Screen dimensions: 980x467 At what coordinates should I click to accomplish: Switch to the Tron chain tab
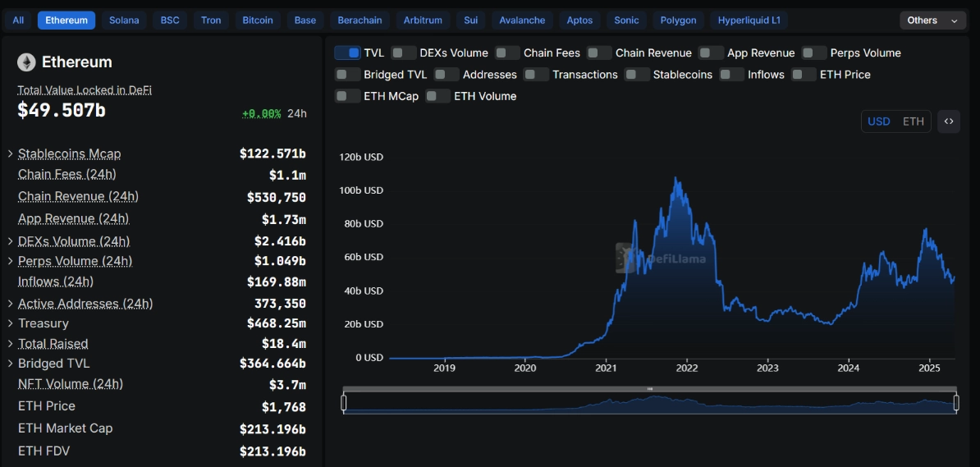coord(211,21)
